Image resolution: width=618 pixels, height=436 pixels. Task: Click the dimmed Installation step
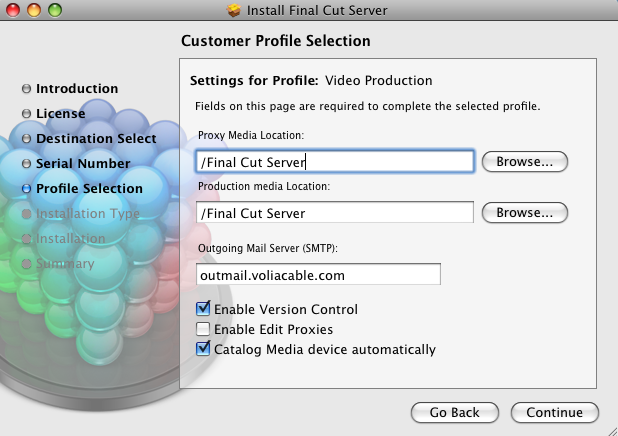tap(71, 238)
